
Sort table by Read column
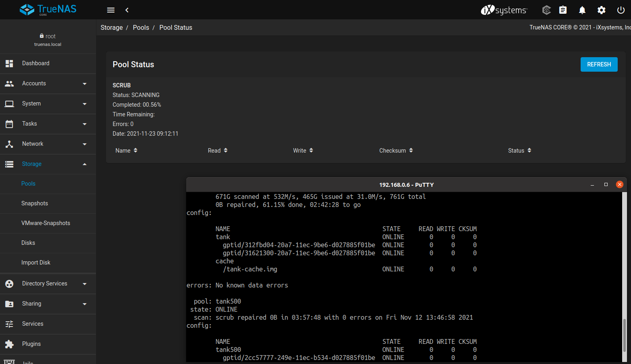click(218, 151)
